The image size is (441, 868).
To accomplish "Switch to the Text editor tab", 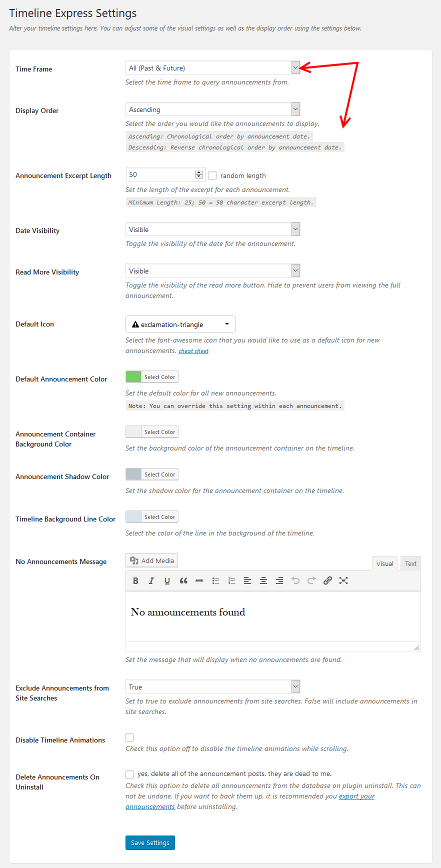I will (410, 563).
